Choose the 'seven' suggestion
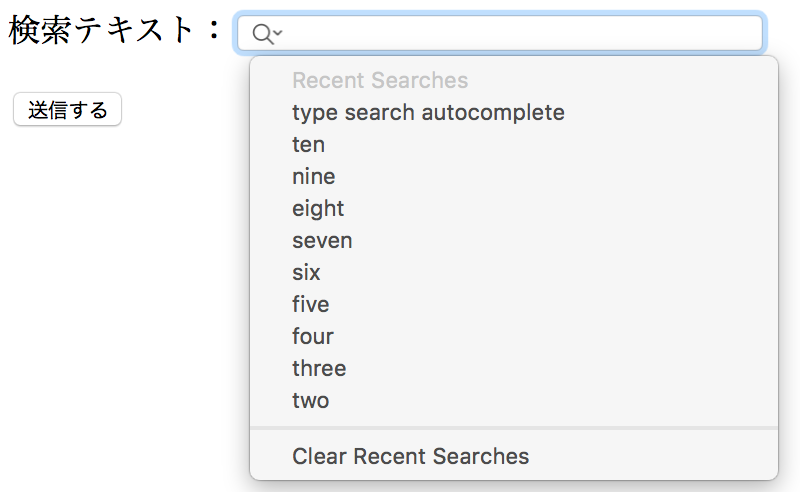This screenshot has width=800, height=492. pyautogui.click(x=322, y=240)
